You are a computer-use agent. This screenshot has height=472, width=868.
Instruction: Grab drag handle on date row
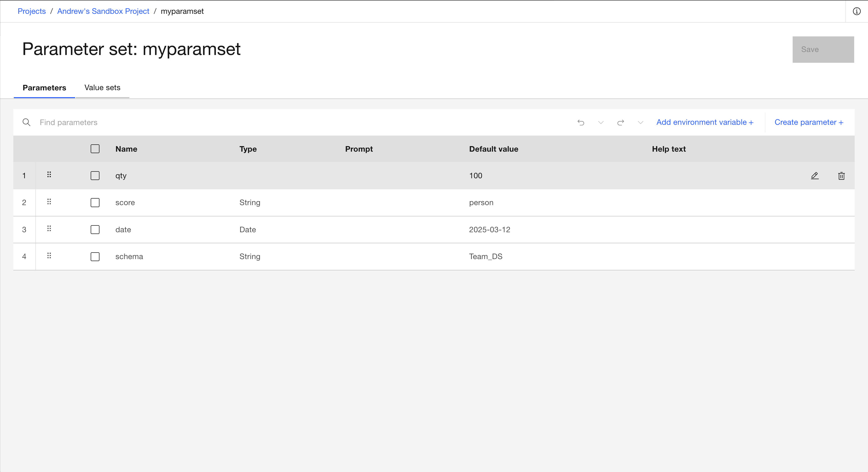tap(49, 228)
